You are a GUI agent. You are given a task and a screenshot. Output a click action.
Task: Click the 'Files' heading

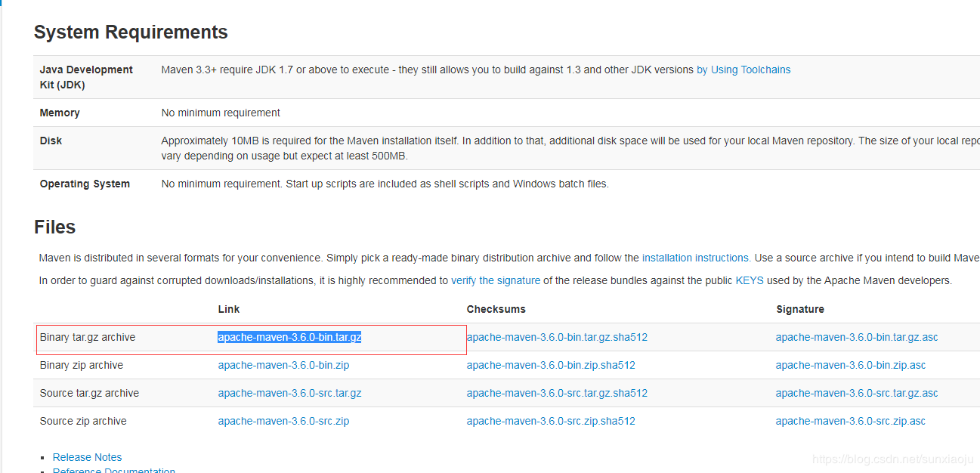click(x=54, y=227)
